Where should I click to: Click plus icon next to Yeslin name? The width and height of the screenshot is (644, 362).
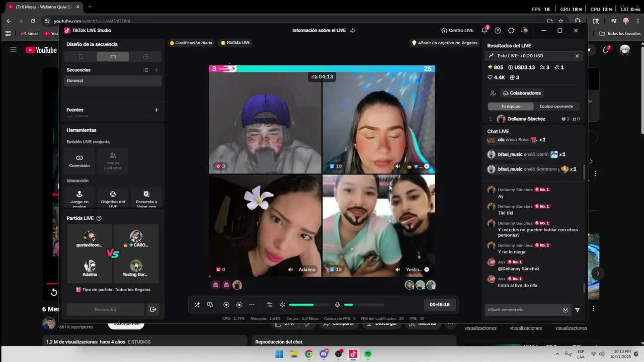[427, 269]
